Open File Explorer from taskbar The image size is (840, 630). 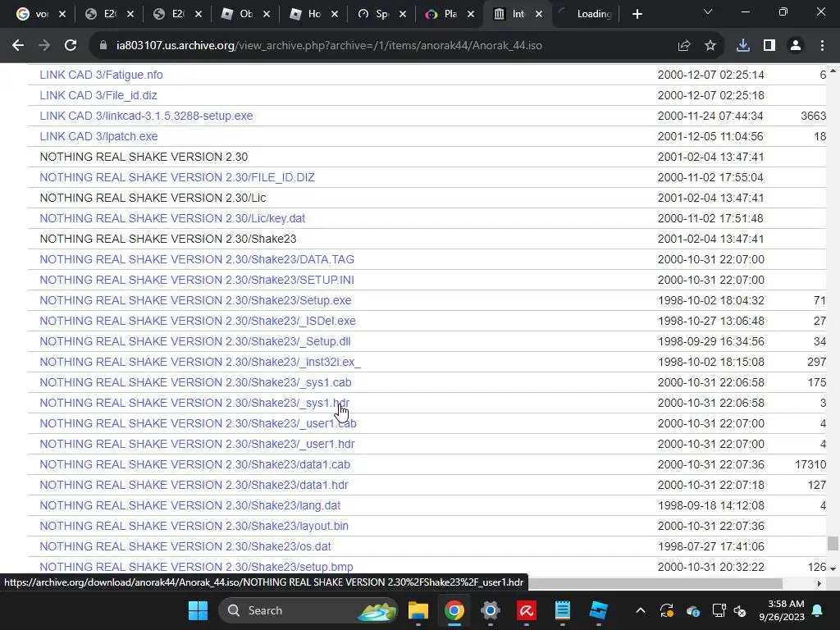pyautogui.click(x=418, y=610)
